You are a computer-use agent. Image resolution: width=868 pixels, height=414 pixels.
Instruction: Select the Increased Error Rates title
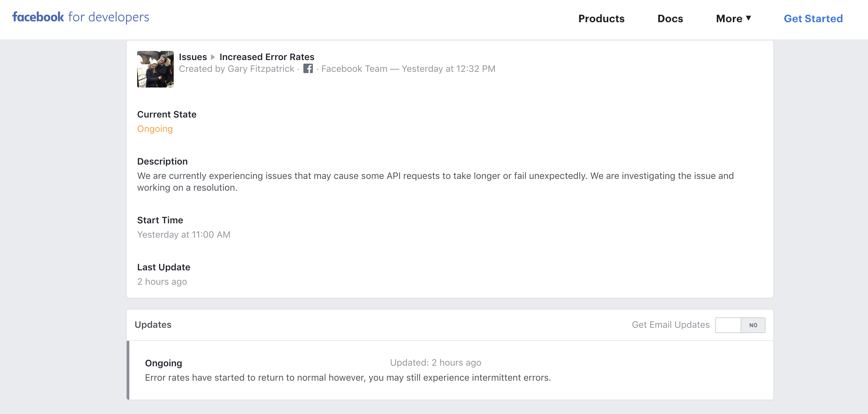click(x=266, y=57)
